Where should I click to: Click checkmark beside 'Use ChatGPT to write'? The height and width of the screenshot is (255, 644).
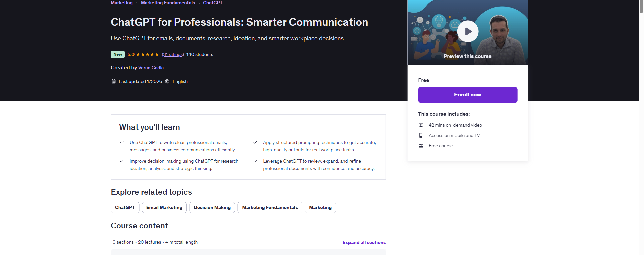(122, 142)
